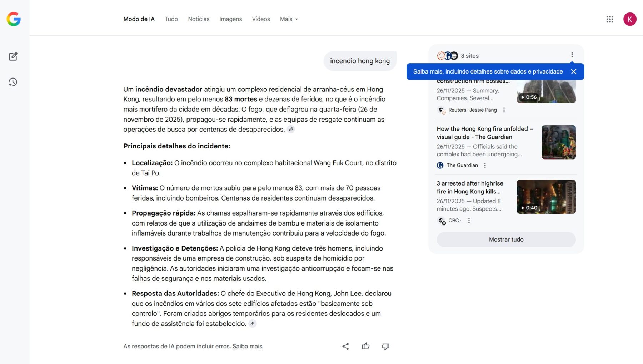The width and height of the screenshot is (643, 364).
Task: Switch to the Notícias tab
Action: pos(199,19)
